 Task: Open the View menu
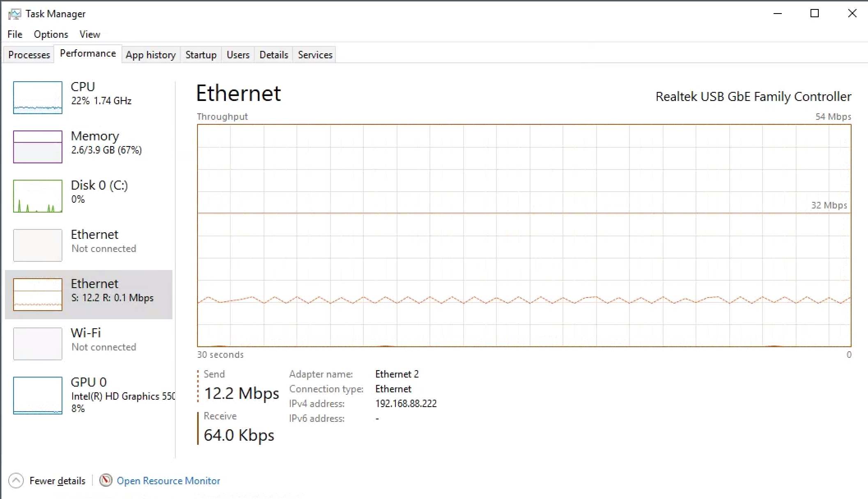(90, 34)
